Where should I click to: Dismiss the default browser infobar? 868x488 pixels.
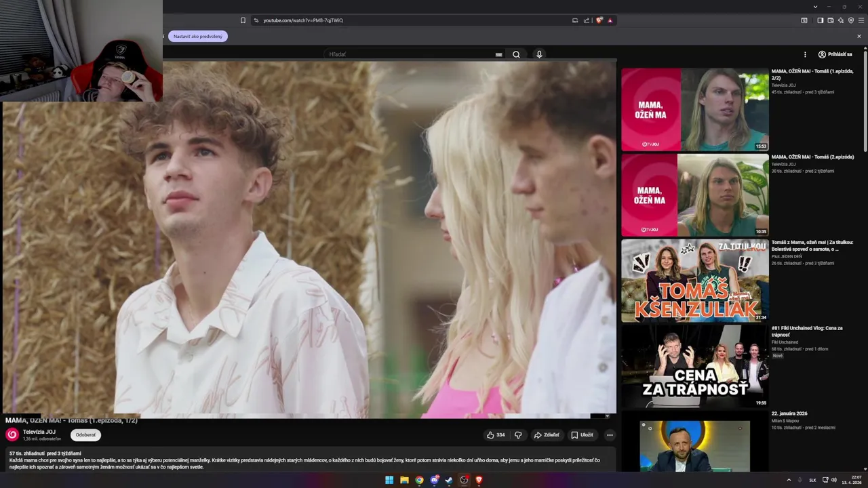[859, 36]
